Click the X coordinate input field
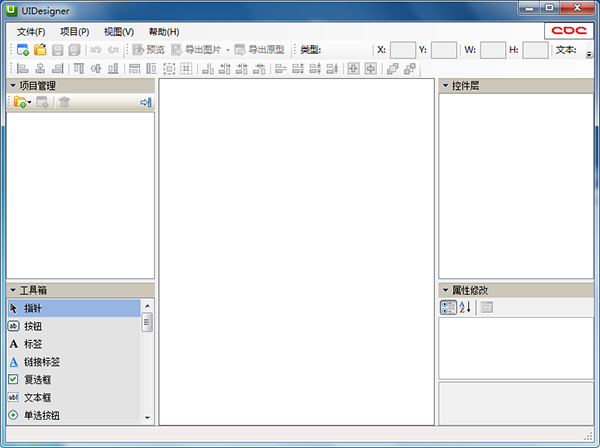600x448 pixels. pos(402,49)
